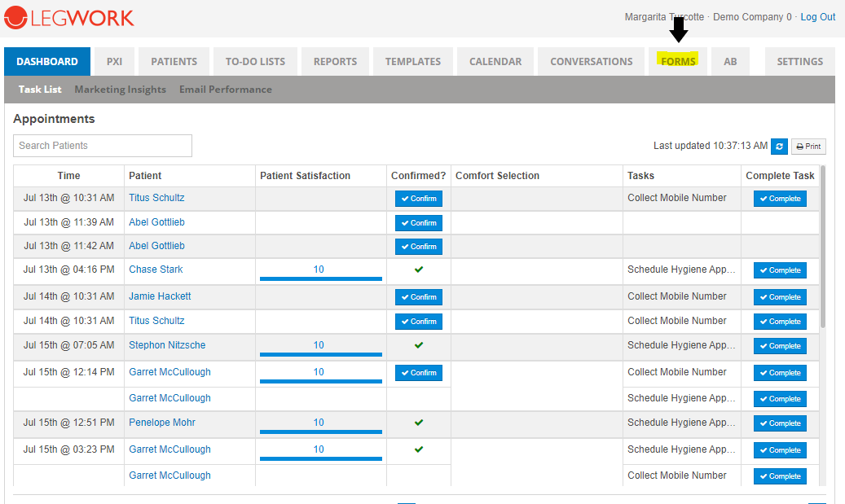The image size is (845, 504).
Task: Open Stephon Nitzsche's patient profile link
Action: [167, 345]
